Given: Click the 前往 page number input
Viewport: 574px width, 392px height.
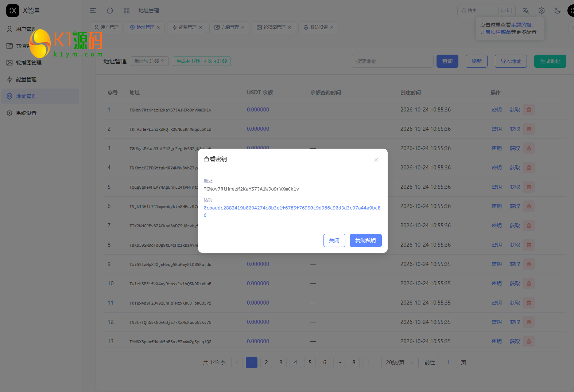Looking at the screenshot, I should tap(448, 362).
